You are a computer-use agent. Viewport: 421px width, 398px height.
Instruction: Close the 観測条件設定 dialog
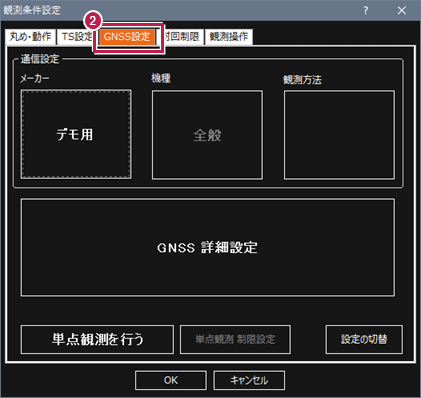[402, 10]
